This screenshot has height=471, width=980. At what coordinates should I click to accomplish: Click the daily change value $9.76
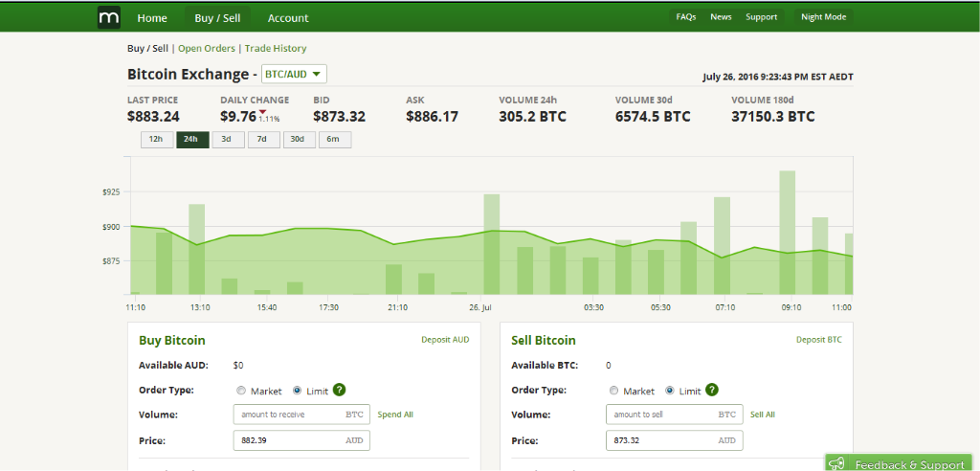point(238,117)
